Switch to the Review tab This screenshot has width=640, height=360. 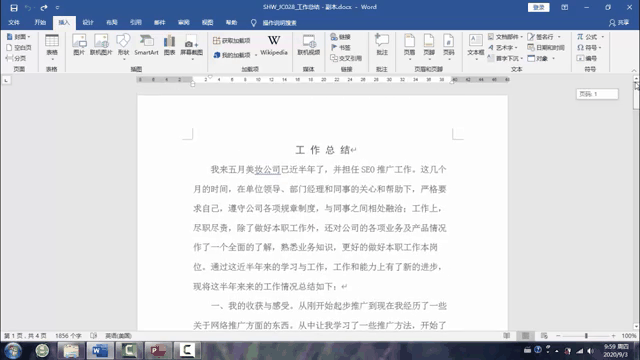(x=184, y=22)
